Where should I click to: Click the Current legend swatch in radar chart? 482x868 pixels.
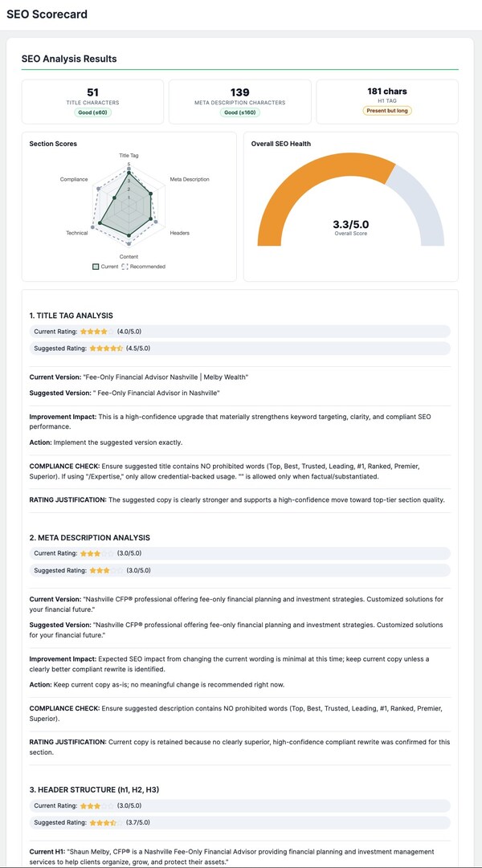point(95,267)
